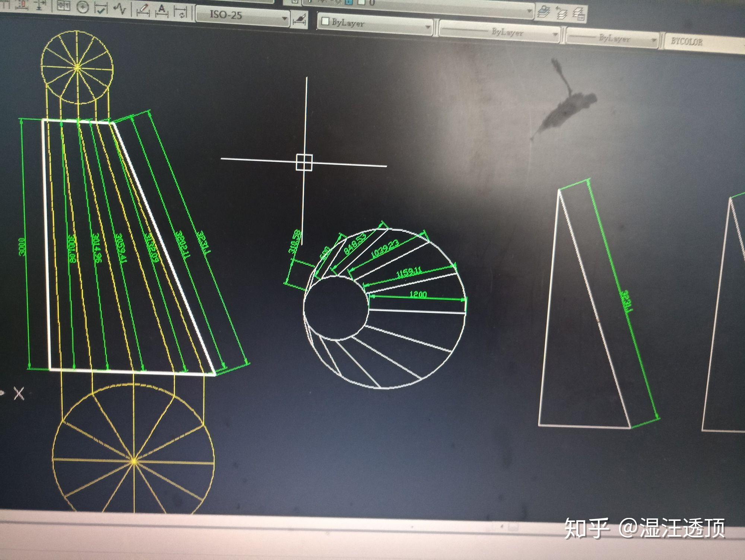745x560 pixels.
Task: Open the ByLayer color control dropdown
Action: pyautogui.click(x=428, y=27)
